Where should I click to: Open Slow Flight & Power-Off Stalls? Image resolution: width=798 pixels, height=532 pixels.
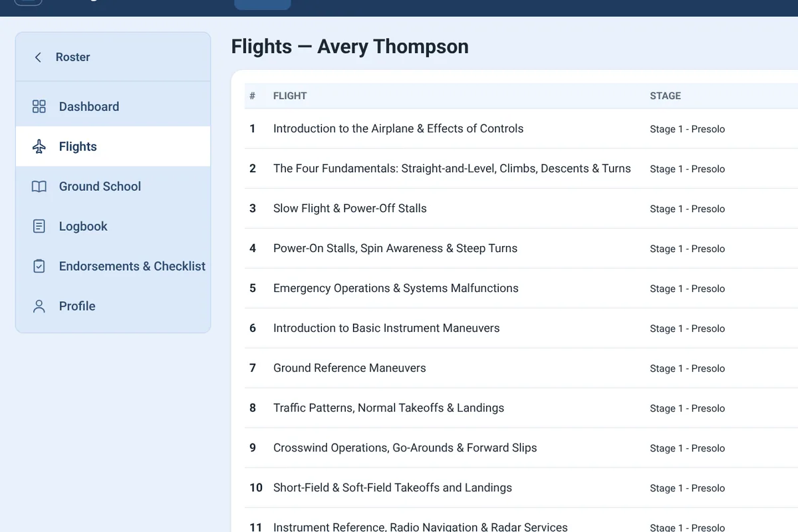click(x=350, y=208)
